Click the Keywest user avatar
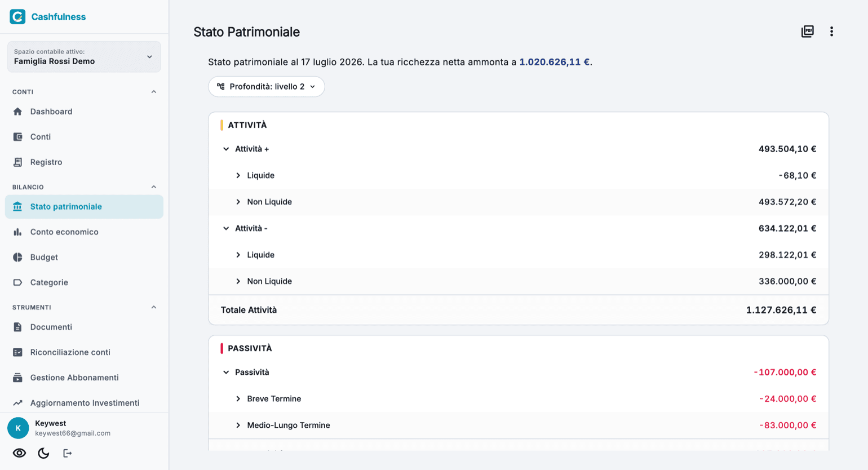The width and height of the screenshot is (868, 470). tap(18, 428)
